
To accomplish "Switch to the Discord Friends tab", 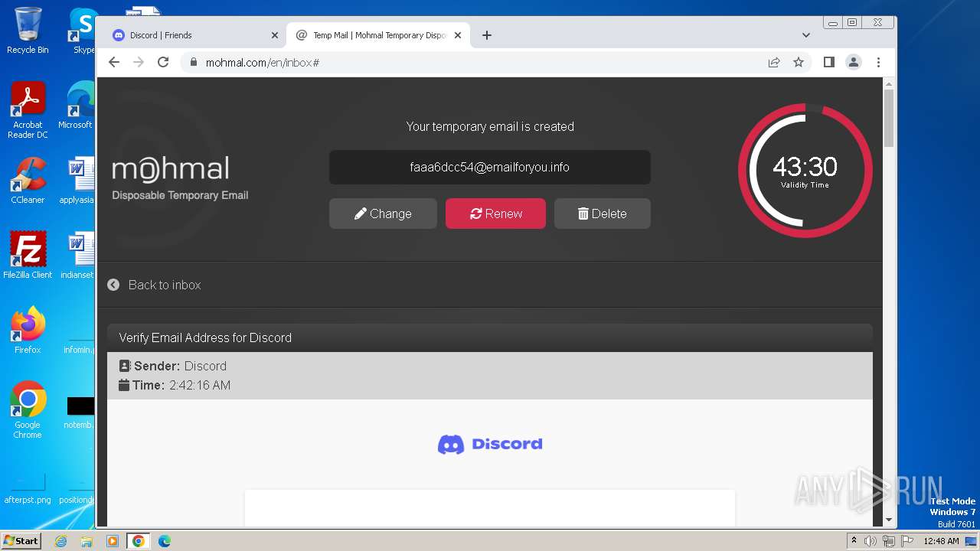I will click(191, 35).
